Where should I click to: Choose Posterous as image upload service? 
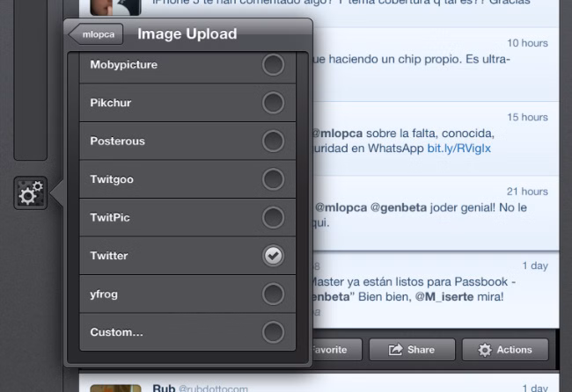[x=273, y=141]
